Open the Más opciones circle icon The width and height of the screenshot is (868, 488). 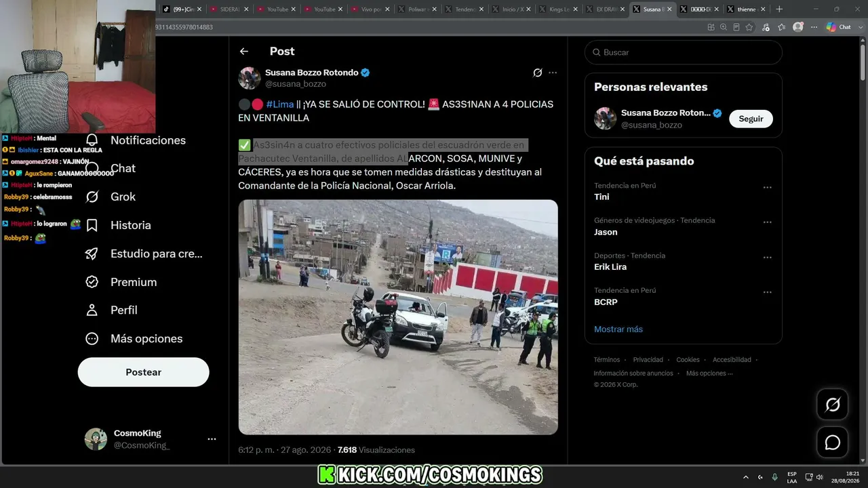pos(92,338)
